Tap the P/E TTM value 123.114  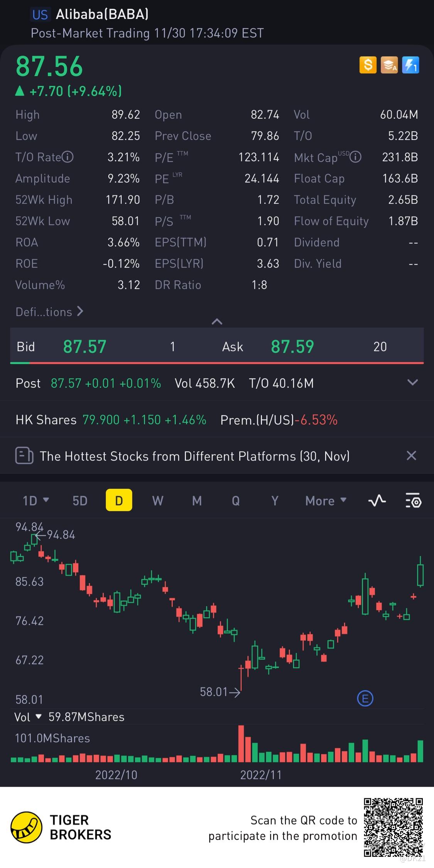point(258,157)
